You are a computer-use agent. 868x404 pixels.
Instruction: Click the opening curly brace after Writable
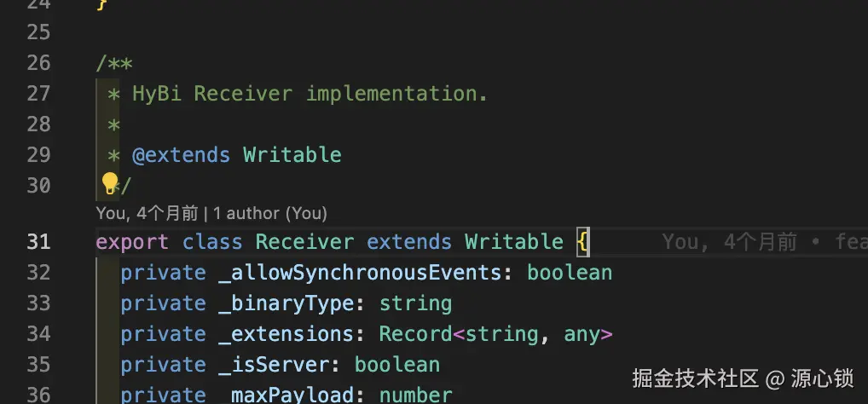582,242
